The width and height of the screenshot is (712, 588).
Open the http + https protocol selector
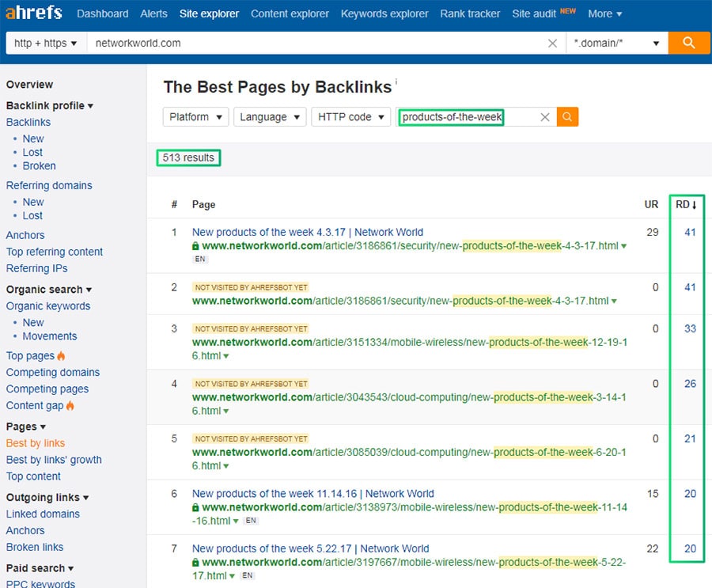(x=45, y=44)
